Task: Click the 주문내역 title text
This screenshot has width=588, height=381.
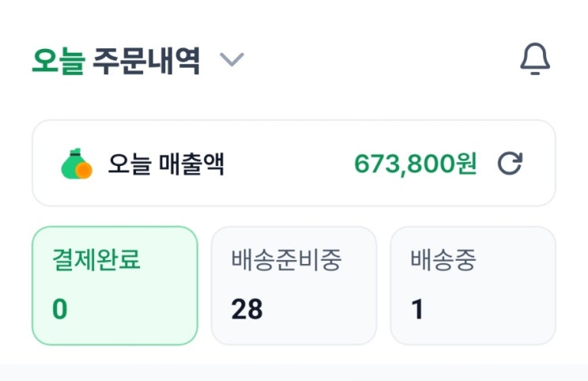Action: (x=146, y=61)
